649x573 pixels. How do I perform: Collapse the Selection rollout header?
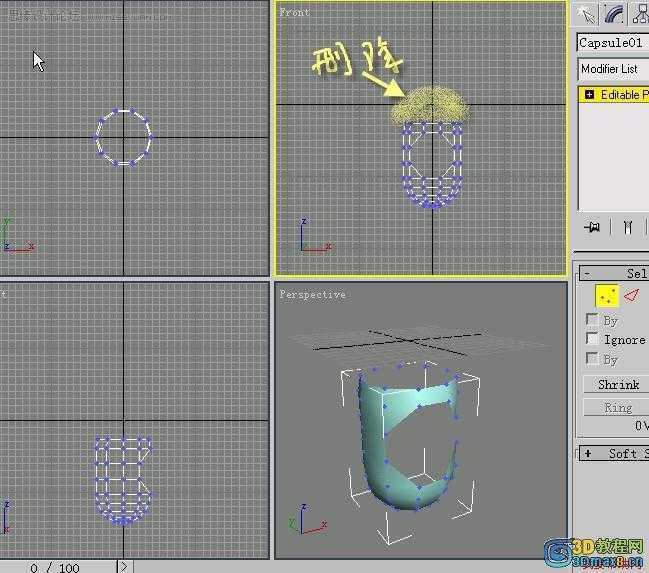tap(614, 273)
